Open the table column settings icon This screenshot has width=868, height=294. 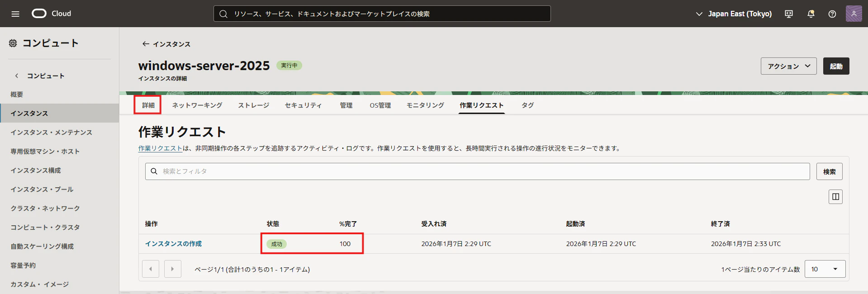click(x=835, y=197)
